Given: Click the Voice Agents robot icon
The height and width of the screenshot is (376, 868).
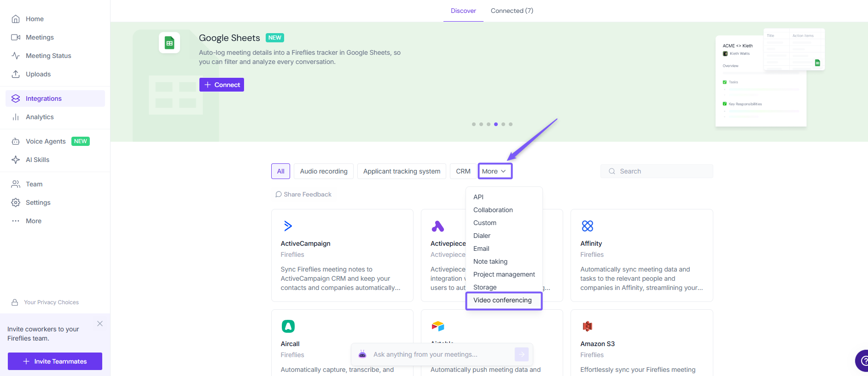Looking at the screenshot, I should 16,141.
